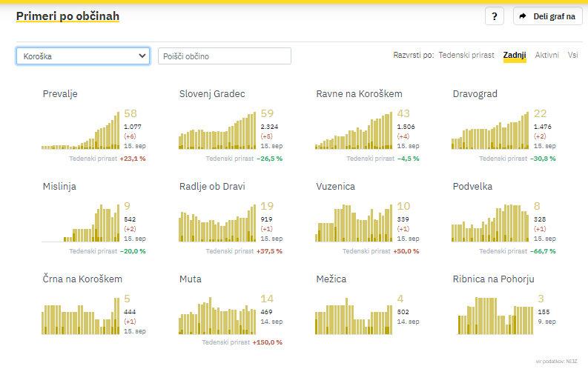This screenshot has height=389, width=588.
Task: Choose the Vsi sort option
Action: click(572, 55)
